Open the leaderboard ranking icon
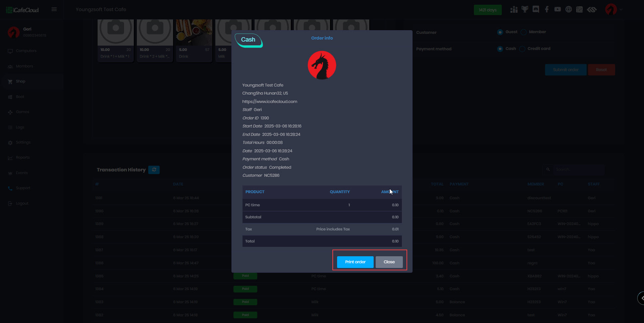644x323 pixels. 514,9
